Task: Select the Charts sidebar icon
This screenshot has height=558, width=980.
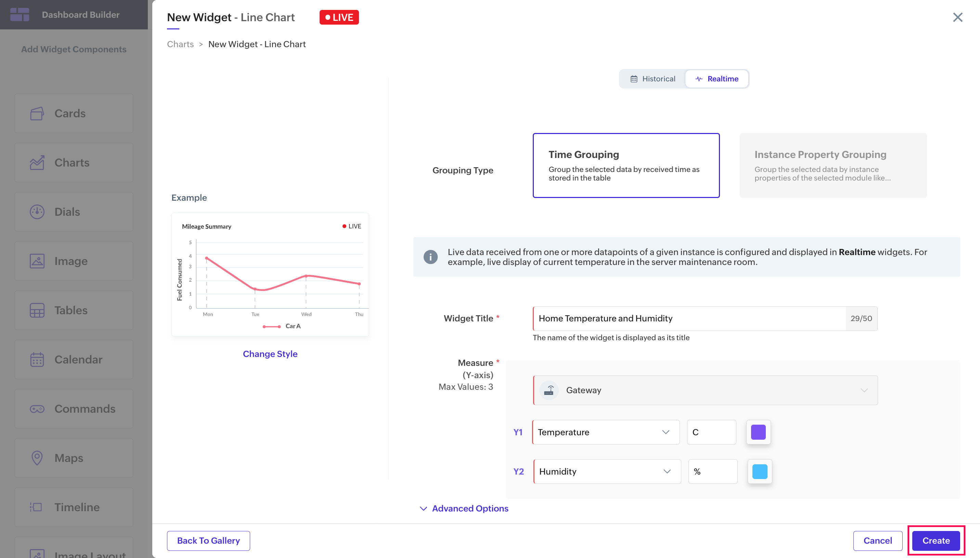Action: click(x=37, y=162)
